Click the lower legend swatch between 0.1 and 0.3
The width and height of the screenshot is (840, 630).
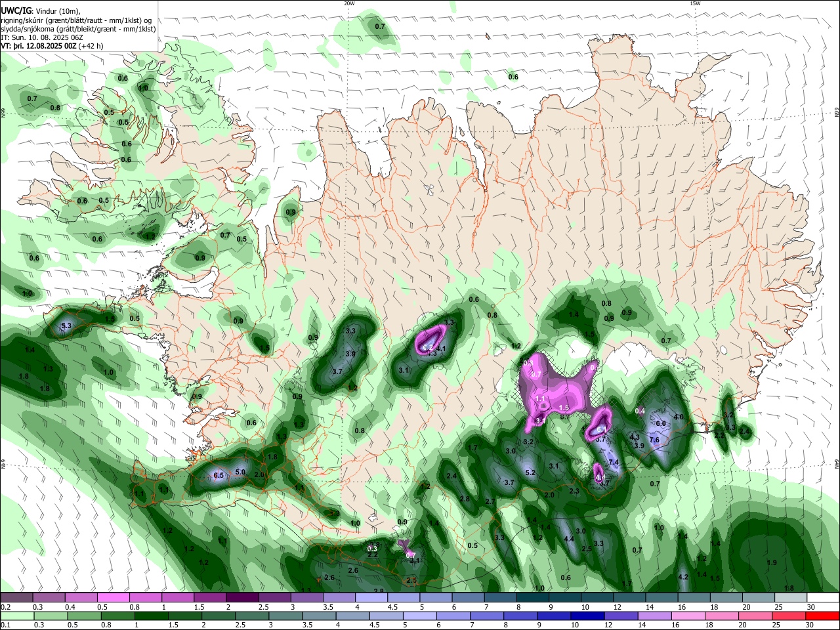16,616
